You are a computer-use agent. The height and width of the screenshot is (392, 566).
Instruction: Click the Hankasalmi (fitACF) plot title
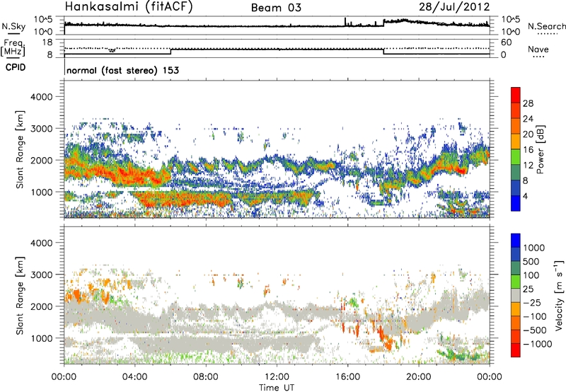click(129, 7)
